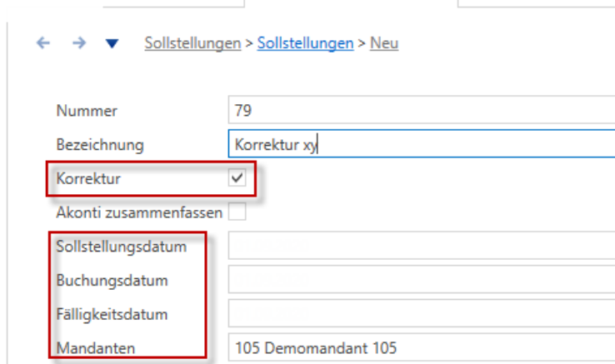
Task: Click the Mandanten label
Action: click(x=95, y=348)
